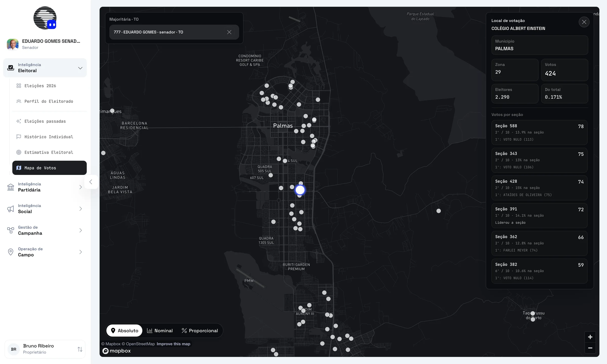Click the Perfil do Eleitorado people icon
Image resolution: width=607 pixels, height=364 pixels.
[x=19, y=101]
